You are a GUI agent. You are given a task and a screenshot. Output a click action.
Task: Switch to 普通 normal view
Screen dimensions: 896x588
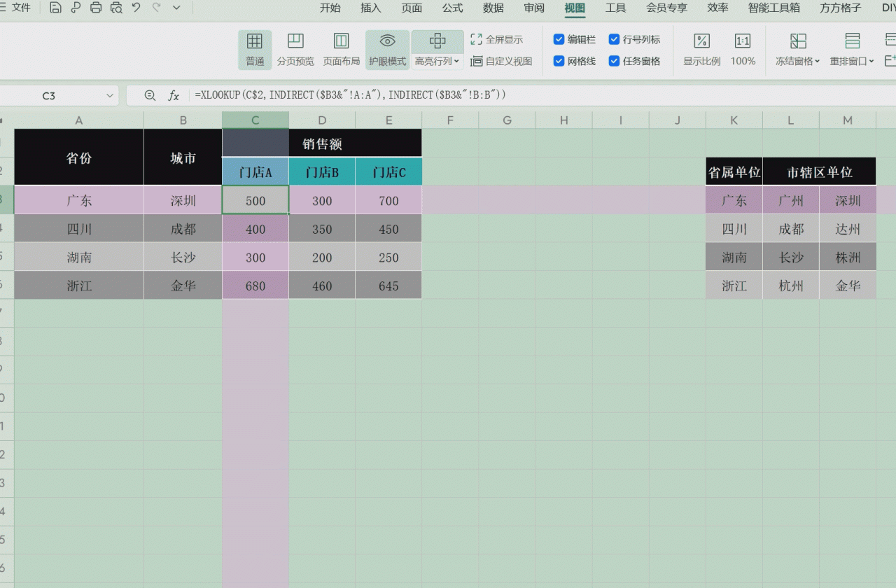[255, 49]
